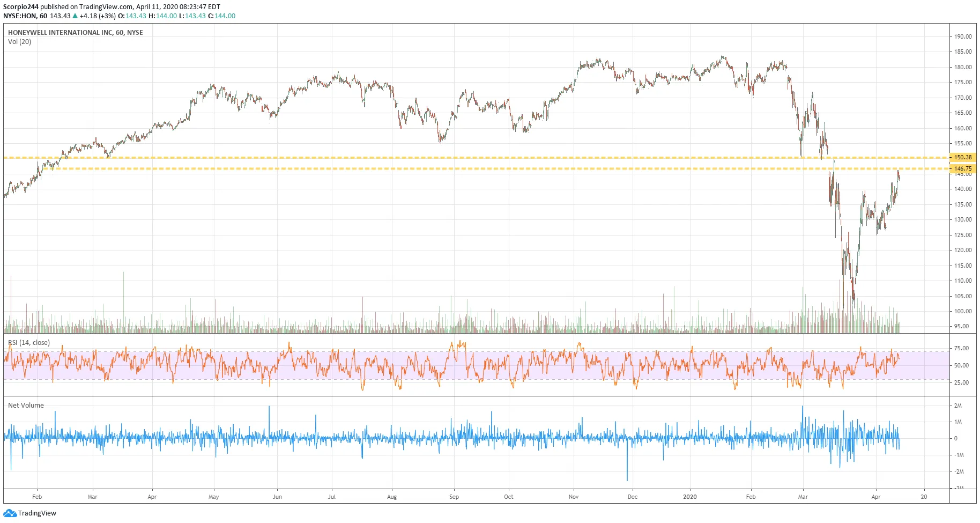Image resolution: width=980 pixels, height=523 pixels.
Task: Click the Vol (20) indicator label
Action: coord(19,42)
